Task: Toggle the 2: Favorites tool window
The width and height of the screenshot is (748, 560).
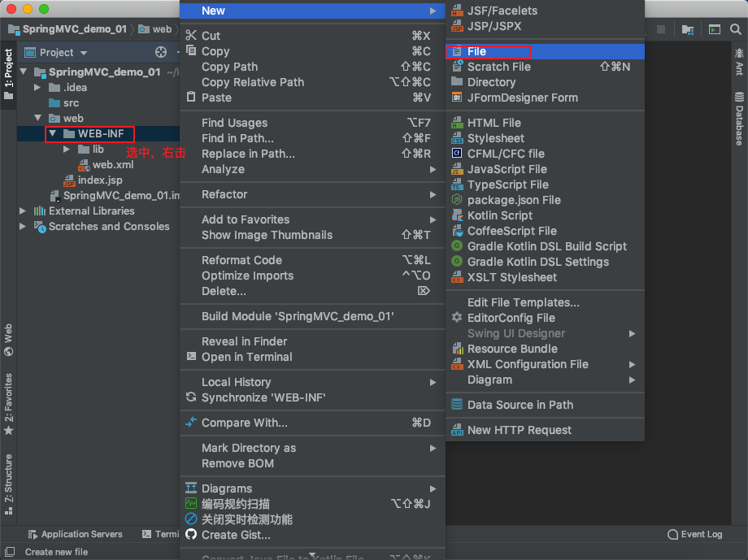Action: click(9, 404)
